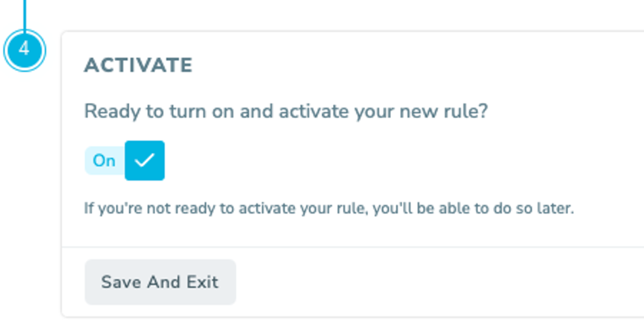This screenshot has width=644, height=325.
Task: Click the light blue On portion of switch
Action: point(105,161)
